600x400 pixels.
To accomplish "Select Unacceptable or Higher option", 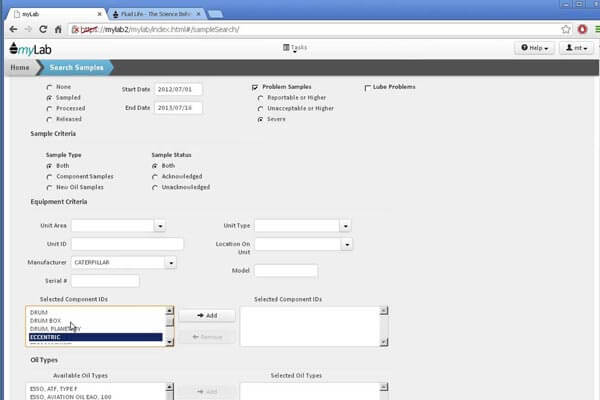I will [262, 108].
